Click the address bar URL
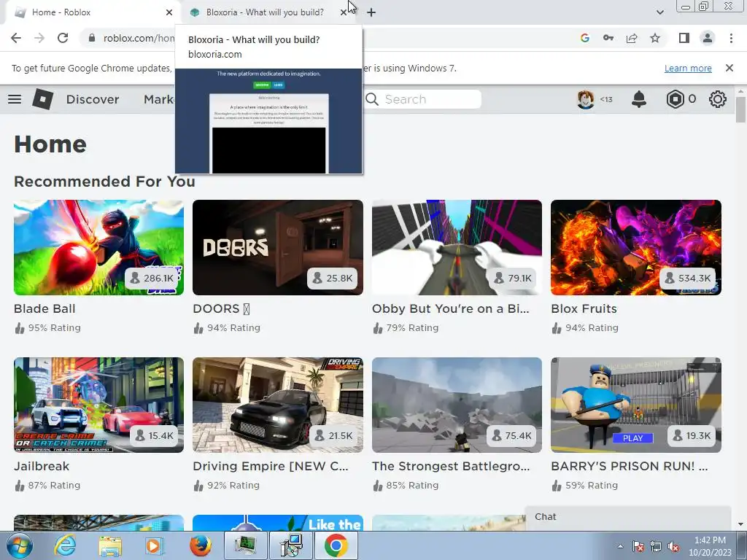The image size is (747, 560). click(x=138, y=38)
